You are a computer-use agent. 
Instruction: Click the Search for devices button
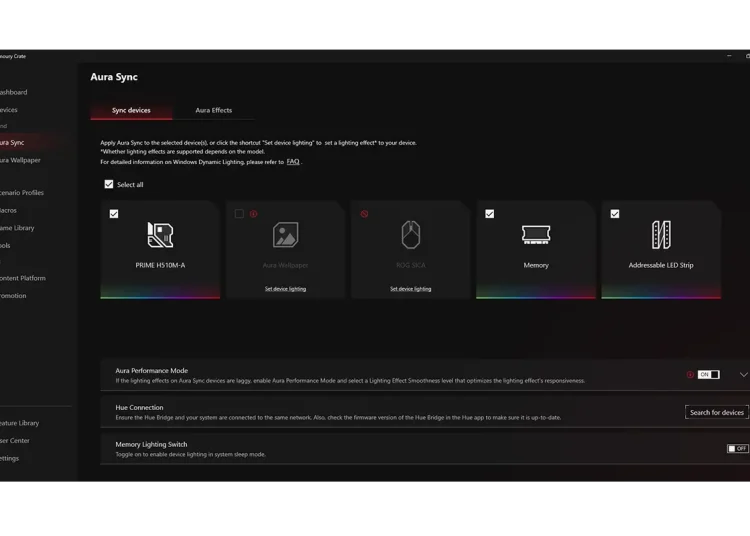click(717, 412)
